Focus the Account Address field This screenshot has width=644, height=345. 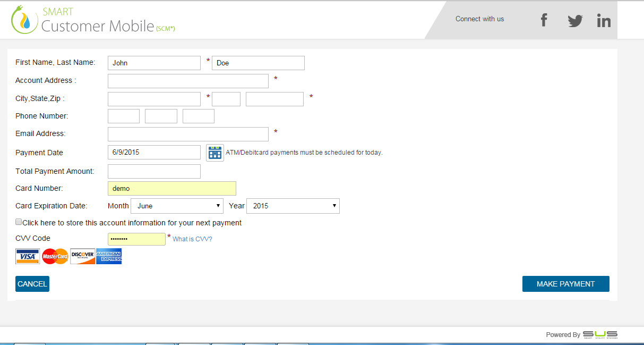click(x=188, y=81)
